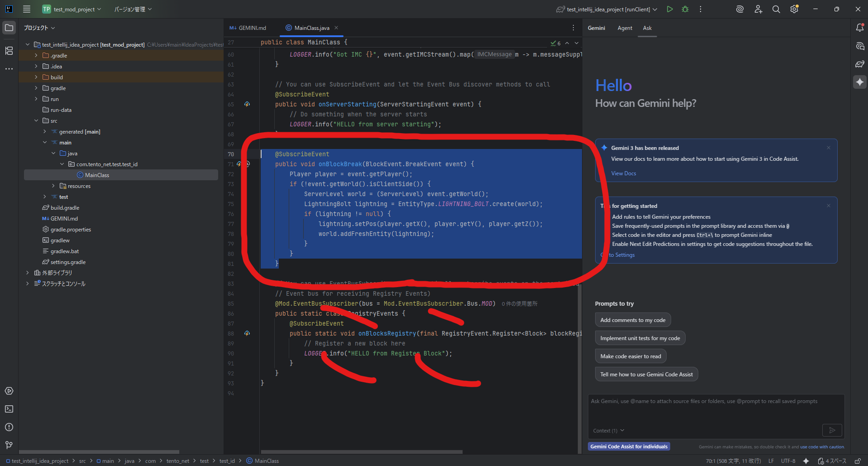This screenshot has width=868, height=466.
Task: Select build.gradle file in project tree
Action: pyautogui.click(x=65, y=208)
